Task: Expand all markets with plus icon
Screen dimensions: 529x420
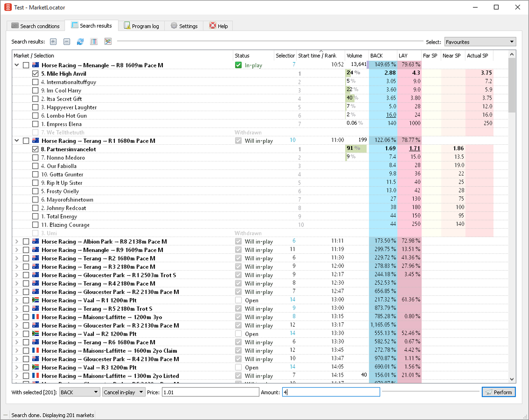Action: (x=53, y=42)
